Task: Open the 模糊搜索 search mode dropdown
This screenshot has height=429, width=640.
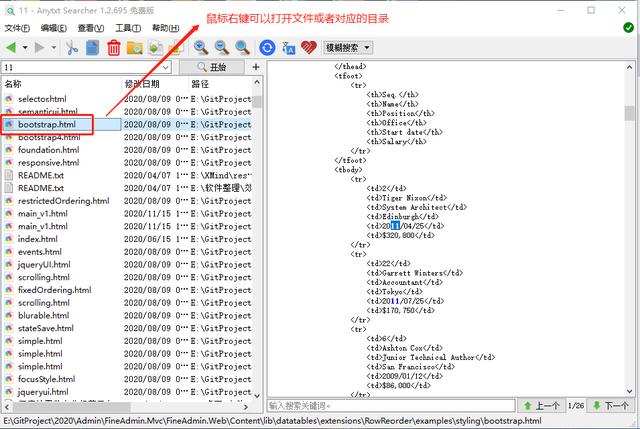Action: [348, 48]
